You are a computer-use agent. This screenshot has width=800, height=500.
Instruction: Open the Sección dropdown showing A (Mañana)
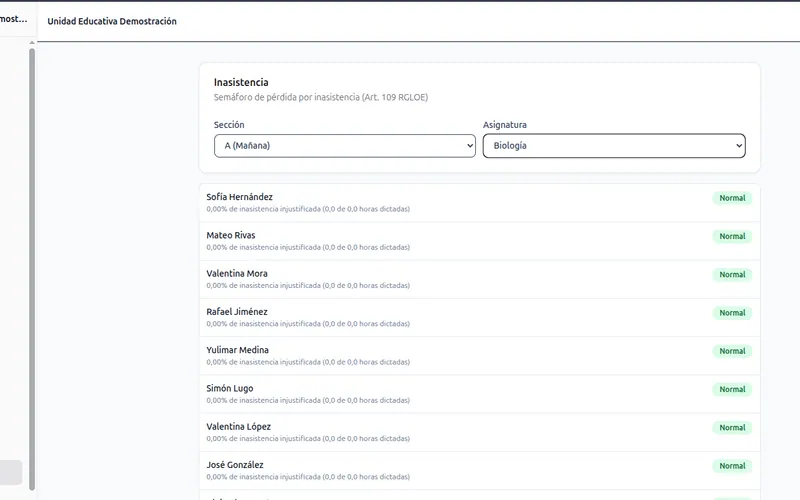coord(345,146)
